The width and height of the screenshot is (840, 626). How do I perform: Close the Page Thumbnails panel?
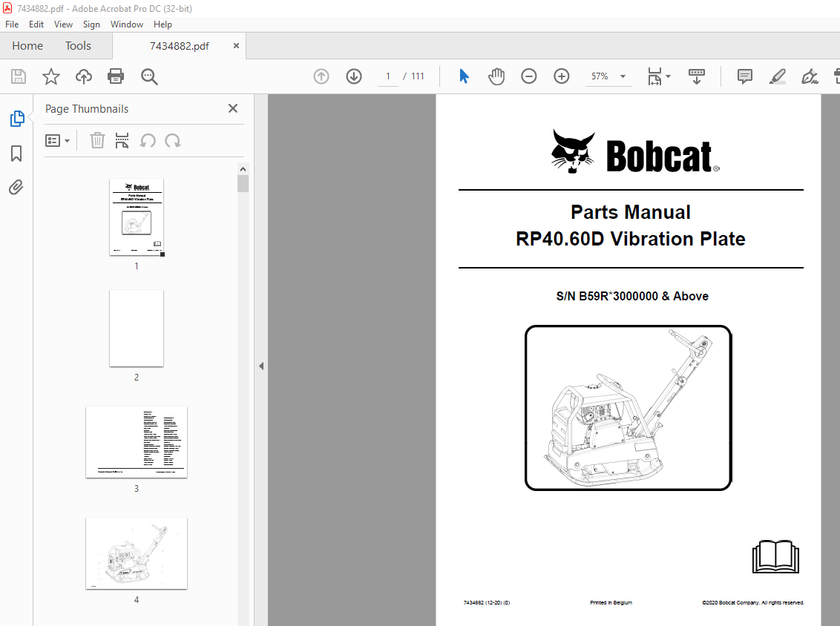(x=233, y=109)
